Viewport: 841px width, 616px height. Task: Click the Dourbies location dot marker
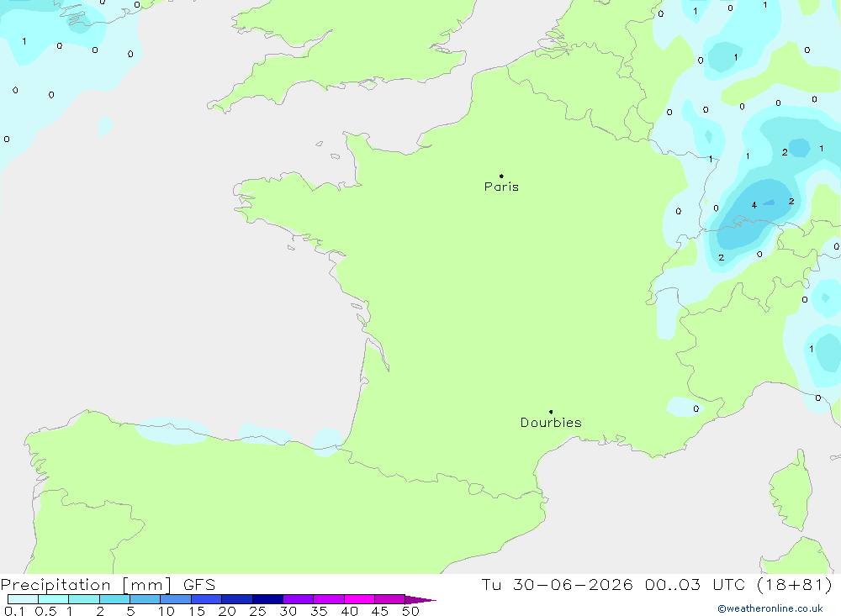click(551, 412)
